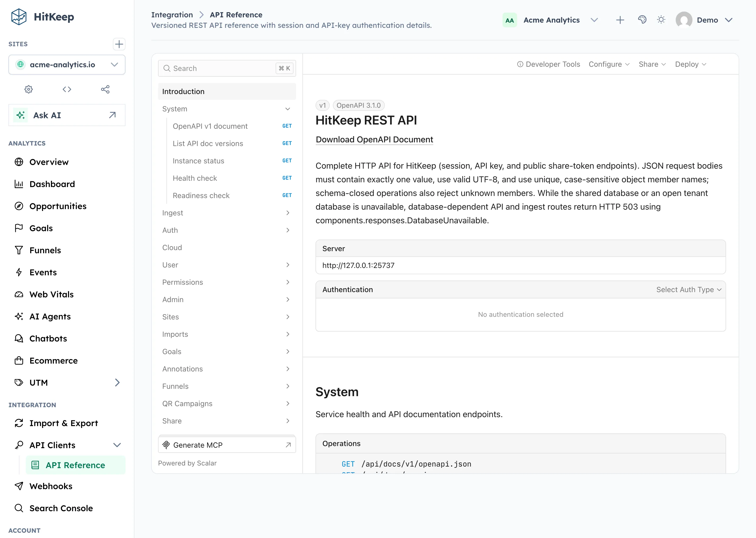This screenshot has width=756, height=538.
Task: Click the HitKeep logo icon
Action: [x=19, y=17]
